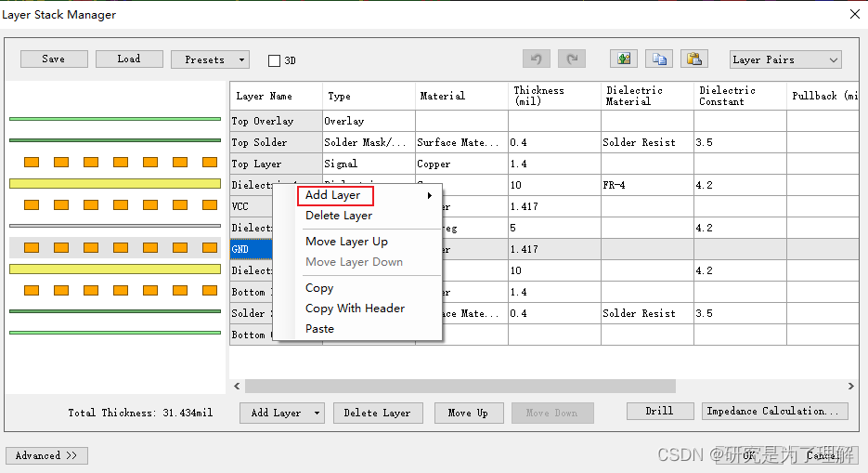The width and height of the screenshot is (868, 473).
Task: Close the Layer Stack Manager window
Action: [x=855, y=14]
